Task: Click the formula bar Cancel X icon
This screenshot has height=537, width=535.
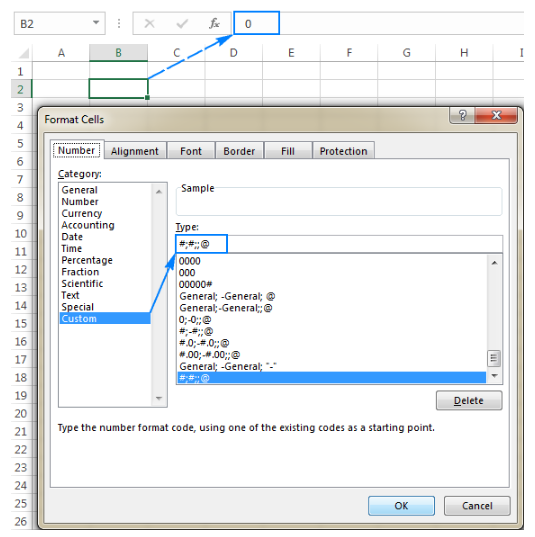Action: pyautogui.click(x=149, y=24)
